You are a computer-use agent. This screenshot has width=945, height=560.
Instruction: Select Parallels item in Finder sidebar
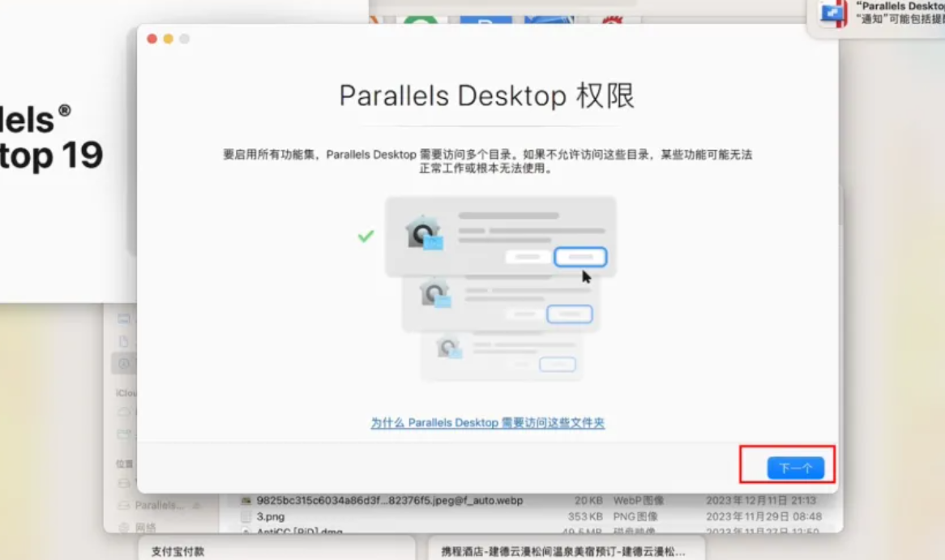(x=159, y=505)
